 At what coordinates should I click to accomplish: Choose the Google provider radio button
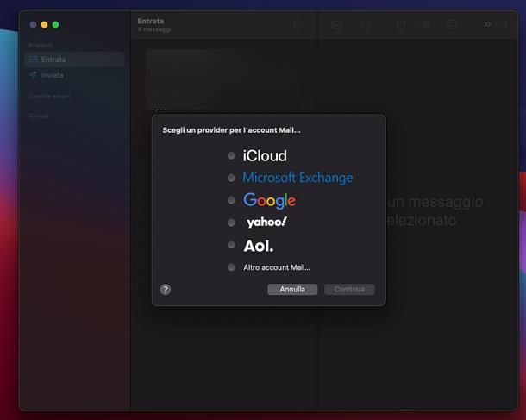pyautogui.click(x=231, y=200)
